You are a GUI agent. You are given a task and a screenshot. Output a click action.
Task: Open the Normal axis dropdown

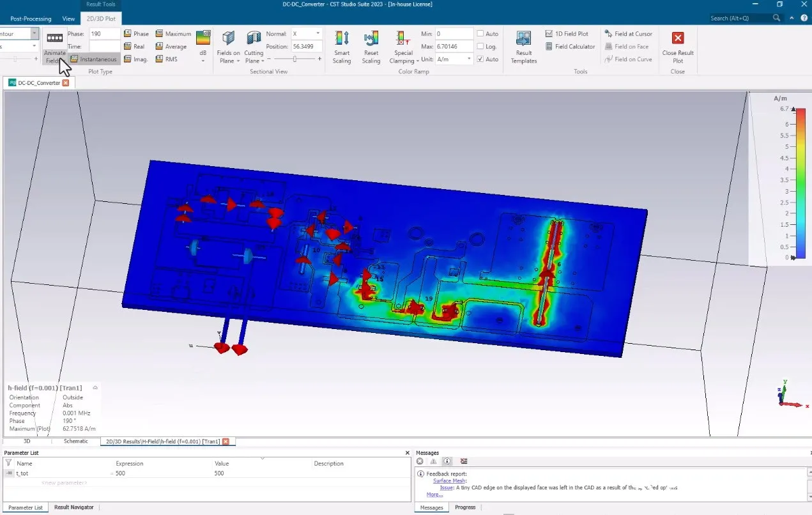[318, 34]
